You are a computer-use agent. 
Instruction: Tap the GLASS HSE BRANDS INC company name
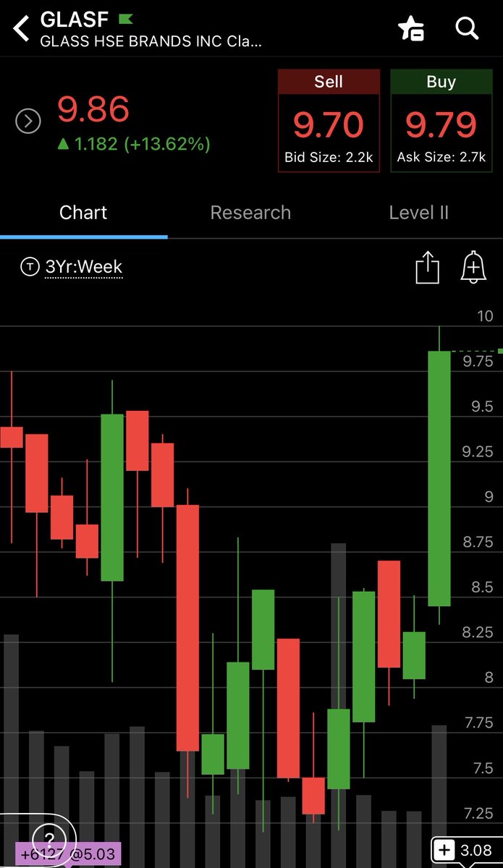click(x=151, y=41)
